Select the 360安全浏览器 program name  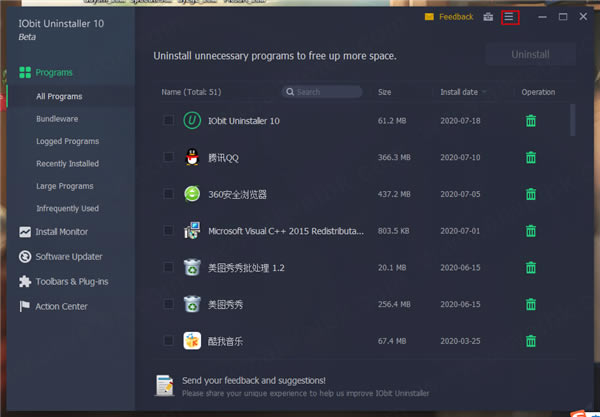click(x=237, y=194)
